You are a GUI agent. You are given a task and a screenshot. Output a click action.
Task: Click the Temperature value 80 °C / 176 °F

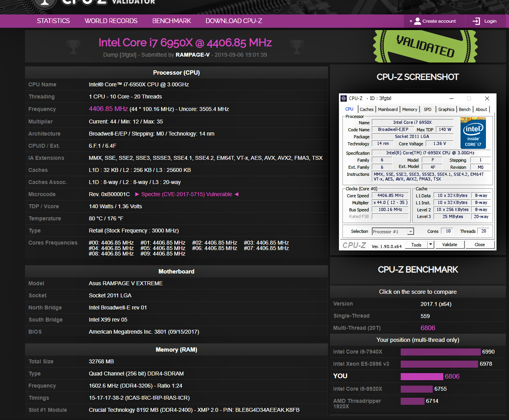[x=106, y=218]
